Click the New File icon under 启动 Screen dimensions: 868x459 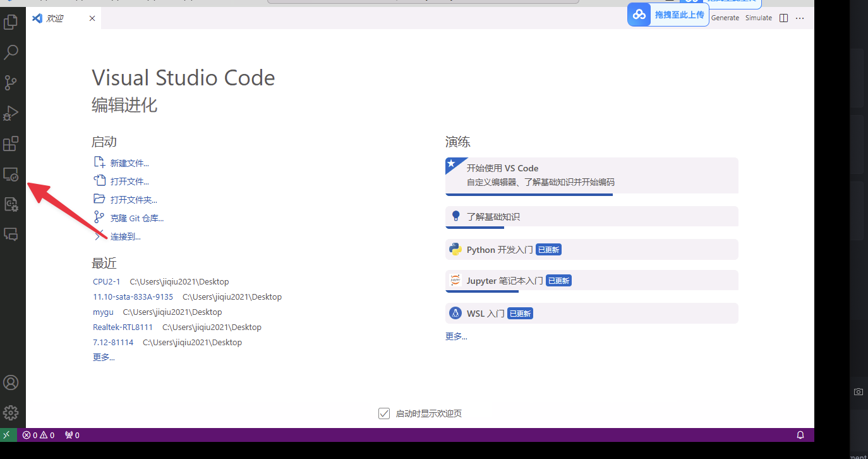[99, 162]
